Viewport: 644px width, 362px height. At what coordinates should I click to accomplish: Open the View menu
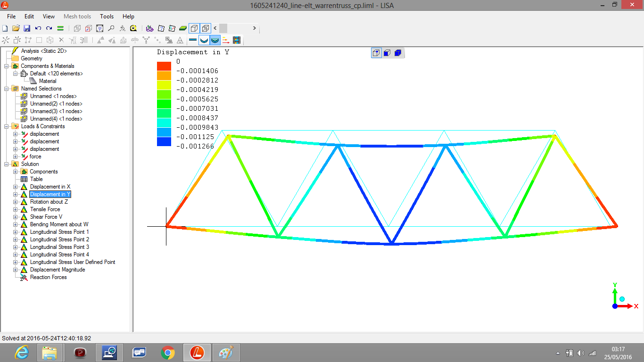pyautogui.click(x=49, y=16)
